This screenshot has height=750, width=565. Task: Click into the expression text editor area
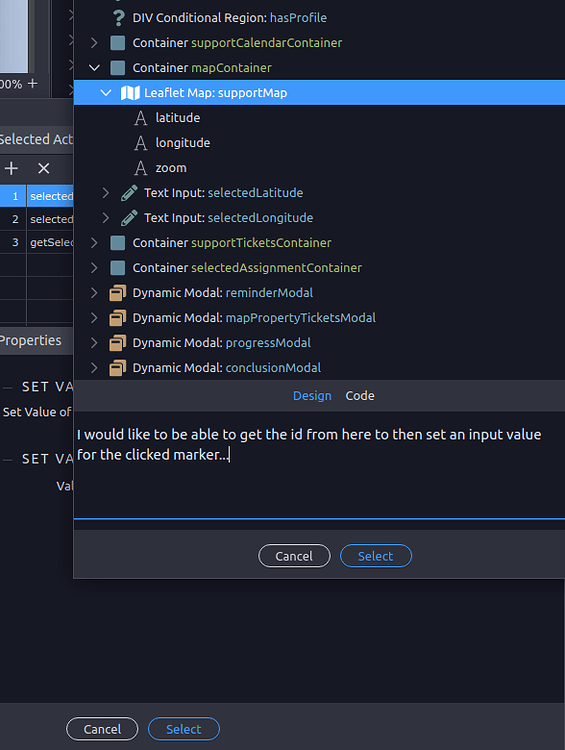coord(319,465)
